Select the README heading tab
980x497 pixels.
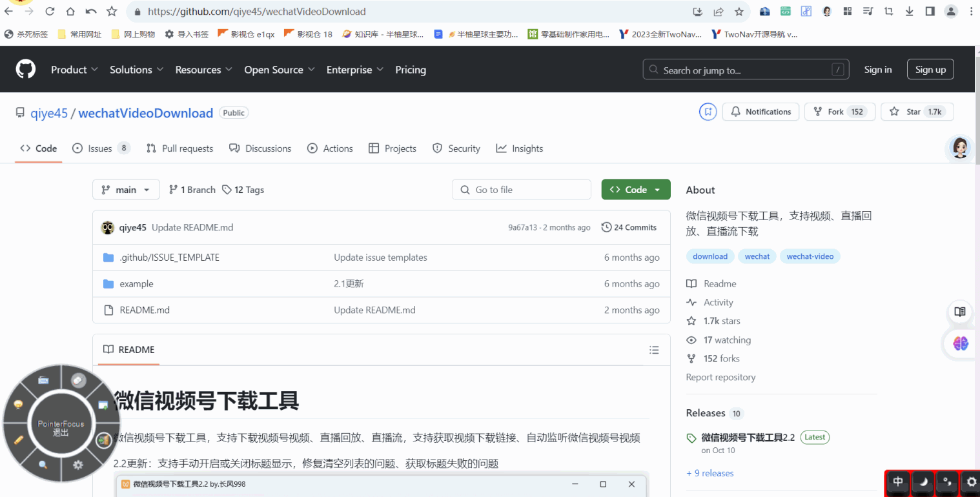coord(129,350)
